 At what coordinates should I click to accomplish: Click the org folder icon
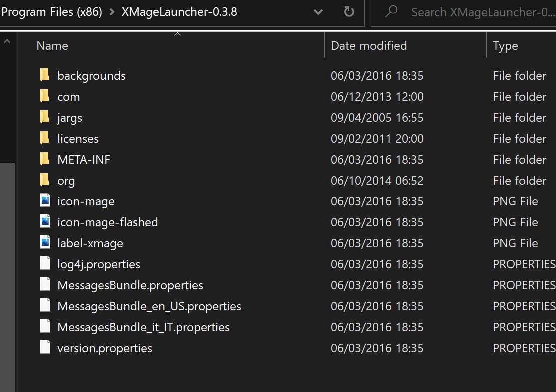(44, 180)
